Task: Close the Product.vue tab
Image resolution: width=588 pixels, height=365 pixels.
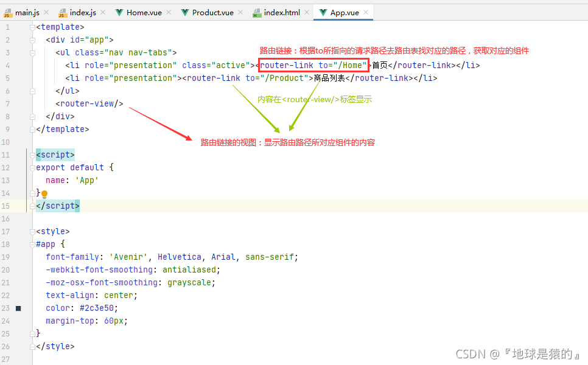Action: (240, 12)
